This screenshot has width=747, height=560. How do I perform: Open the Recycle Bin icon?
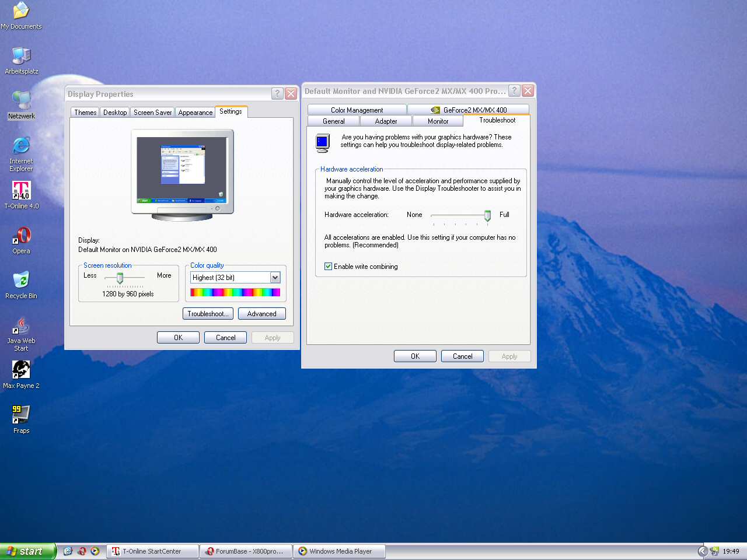click(21, 285)
